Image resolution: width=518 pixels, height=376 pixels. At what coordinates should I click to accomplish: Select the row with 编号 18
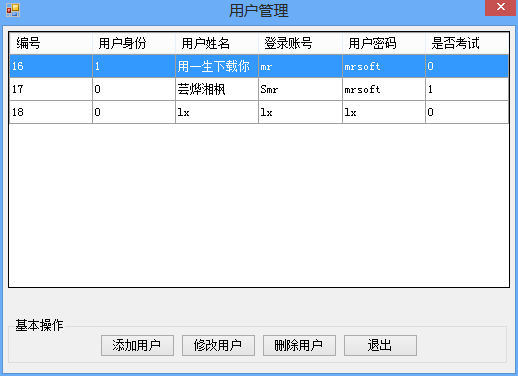(x=259, y=112)
